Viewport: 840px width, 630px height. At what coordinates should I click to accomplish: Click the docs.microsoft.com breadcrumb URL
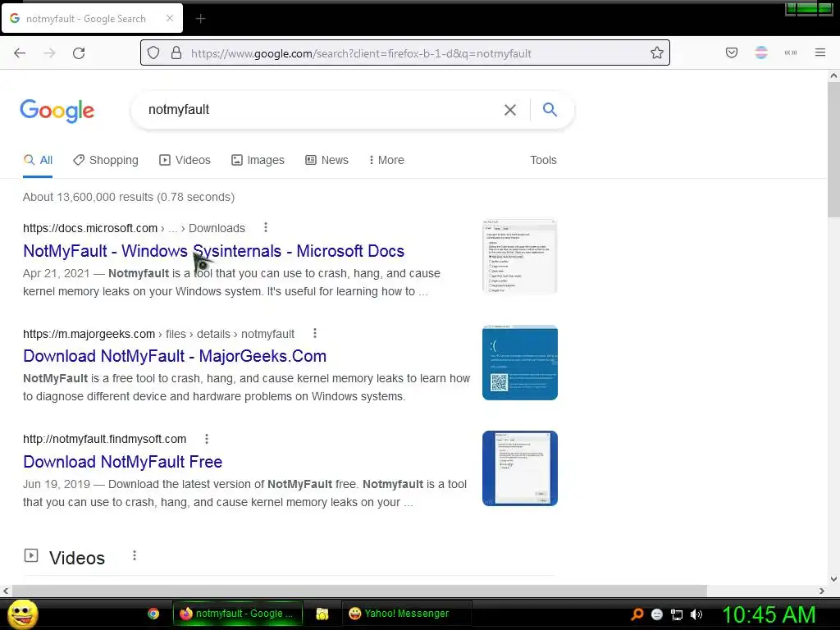pyautogui.click(x=134, y=228)
